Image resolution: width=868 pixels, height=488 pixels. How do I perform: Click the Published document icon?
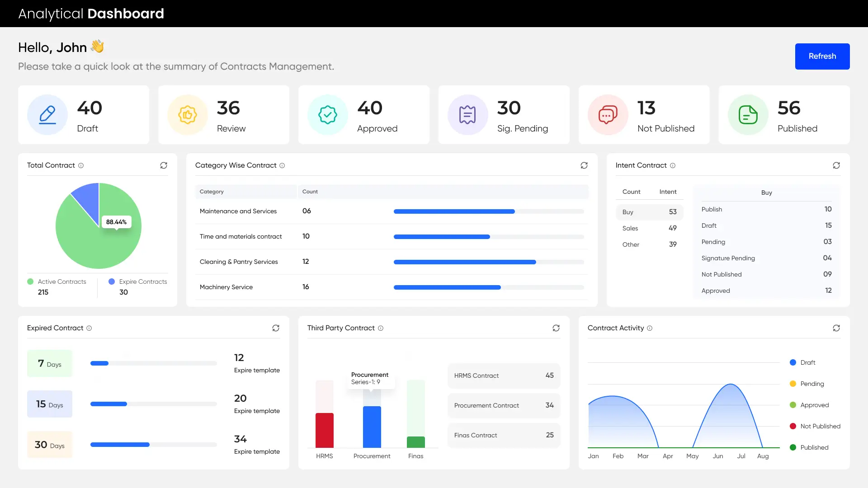coord(748,115)
